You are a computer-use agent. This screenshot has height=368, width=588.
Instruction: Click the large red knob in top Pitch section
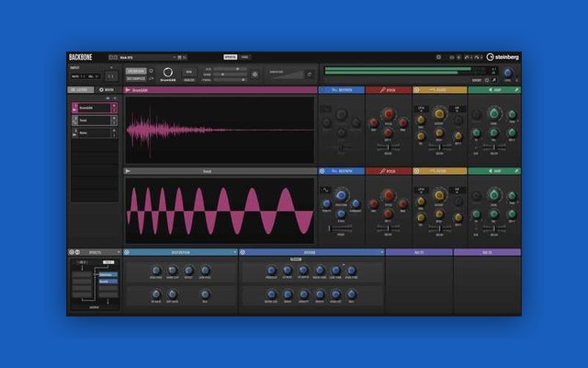click(x=389, y=114)
